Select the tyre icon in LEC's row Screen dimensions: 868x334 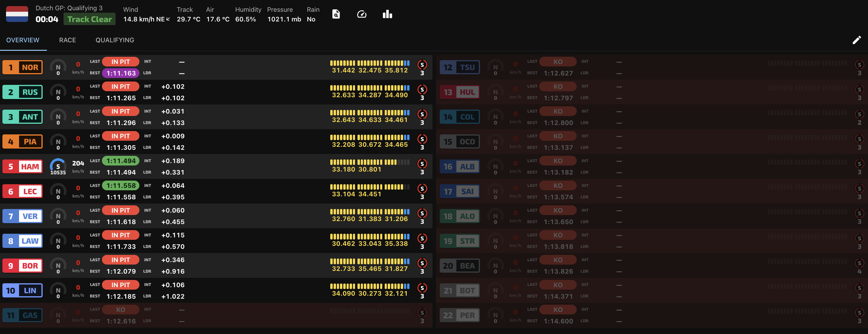click(x=422, y=189)
